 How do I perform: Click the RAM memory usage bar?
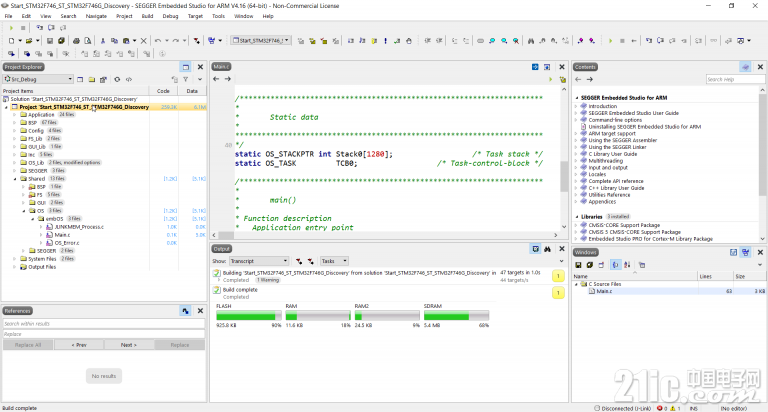click(318, 316)
